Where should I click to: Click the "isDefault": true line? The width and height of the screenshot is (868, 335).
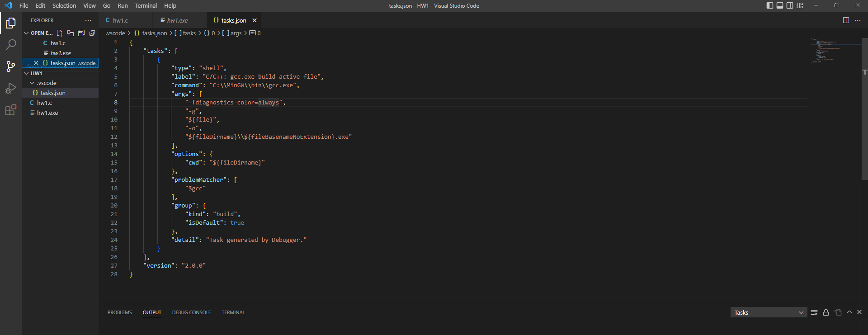(214, 223)
